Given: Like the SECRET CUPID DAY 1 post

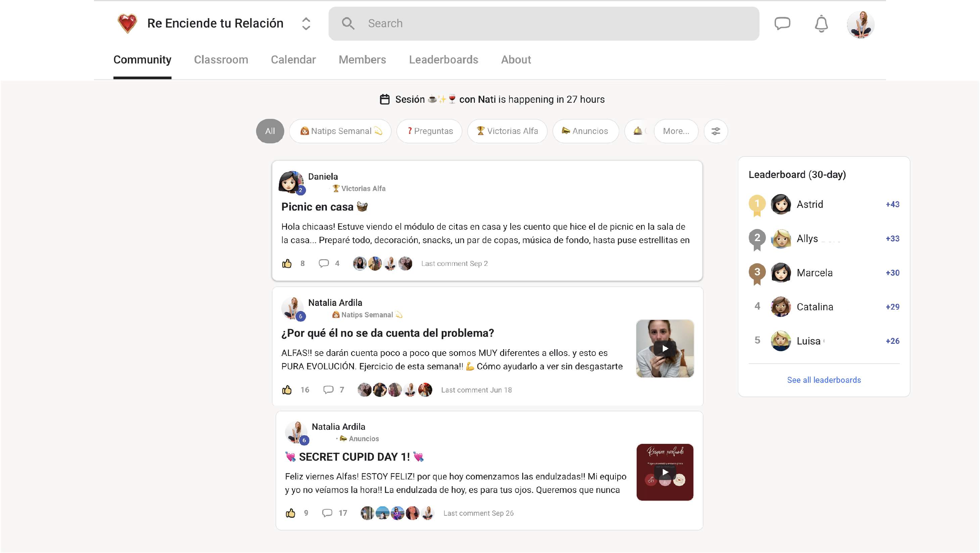Looking at the screenshot, I should coord(290,513).
